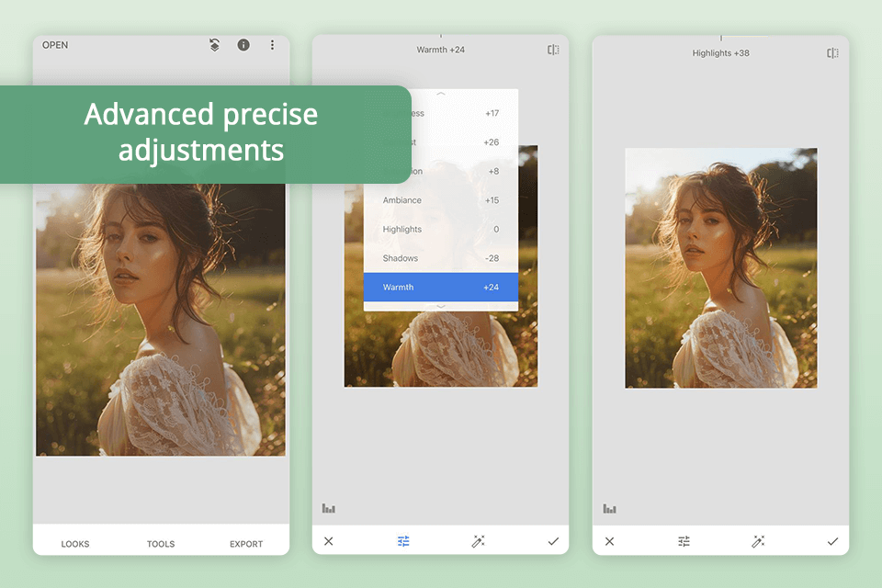This screenshot has width=882, height=588.
Task: Open histogram icon in Highlights screen
Action: tap(610, 509)
